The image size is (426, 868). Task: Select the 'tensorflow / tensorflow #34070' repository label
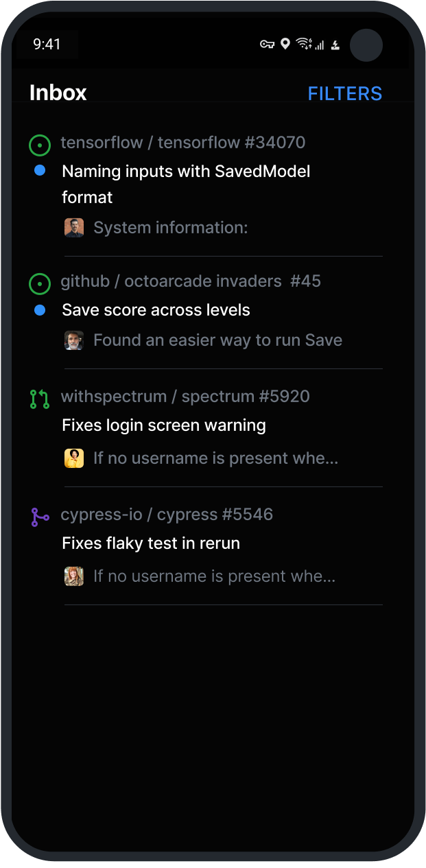coord(182,143)
